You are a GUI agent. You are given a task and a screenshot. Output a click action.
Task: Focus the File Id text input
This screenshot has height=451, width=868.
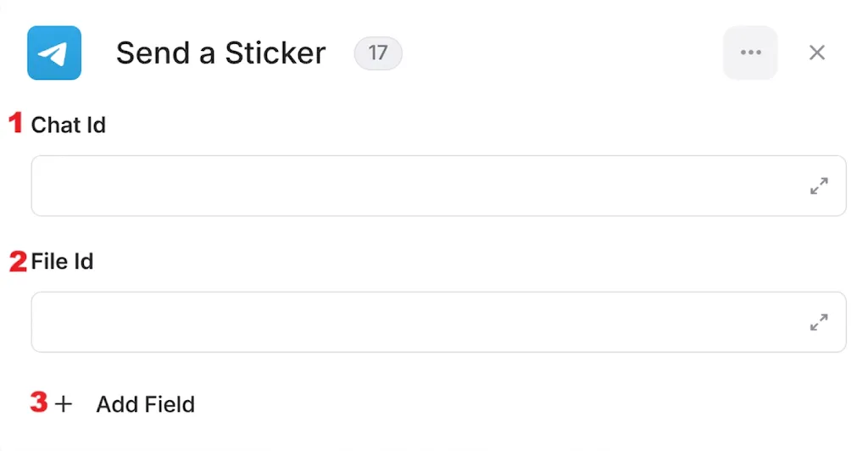(x=438, y=322)
